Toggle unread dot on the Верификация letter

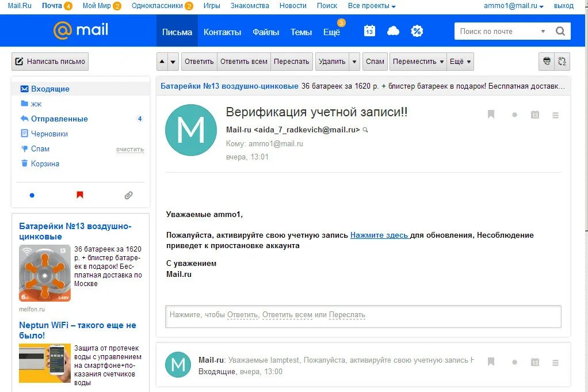click(x=514, y=115)
